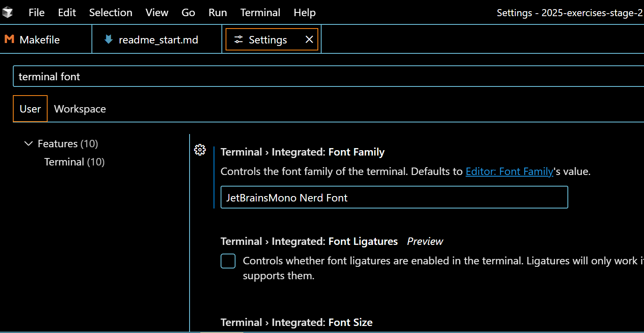
Task: Switch to Workspace settings scope
Action: [80, 109]
